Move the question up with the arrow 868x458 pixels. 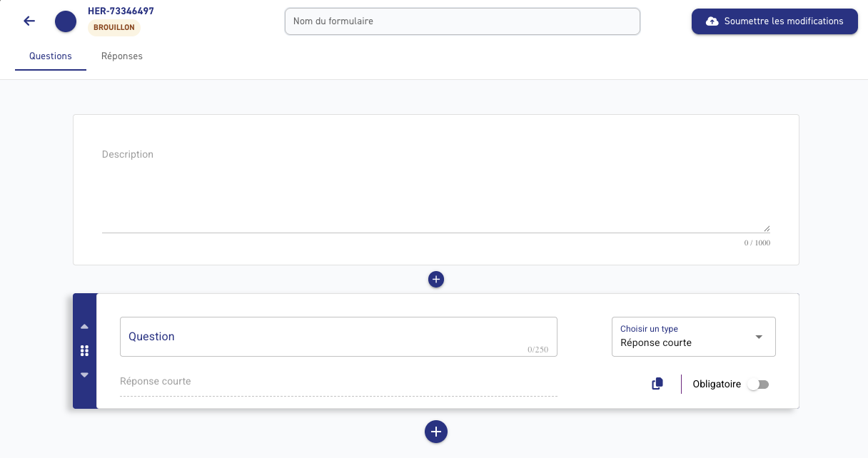click(84, 327)
